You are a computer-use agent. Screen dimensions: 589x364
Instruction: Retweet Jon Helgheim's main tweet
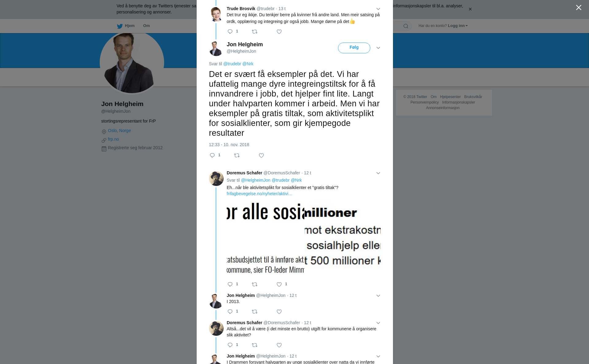(x=237, y=155)
